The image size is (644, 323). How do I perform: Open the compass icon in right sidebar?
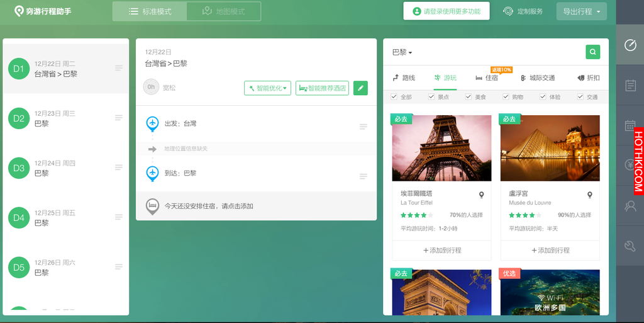630,45
